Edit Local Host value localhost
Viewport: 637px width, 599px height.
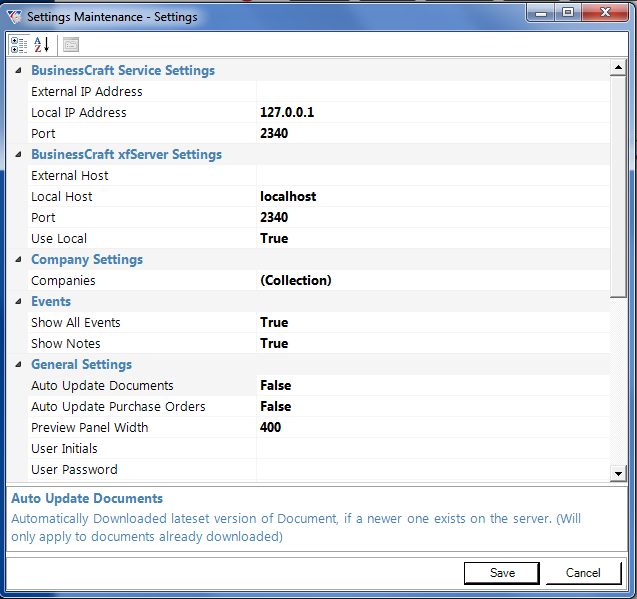pyautogui.click(x=433, y=197)
